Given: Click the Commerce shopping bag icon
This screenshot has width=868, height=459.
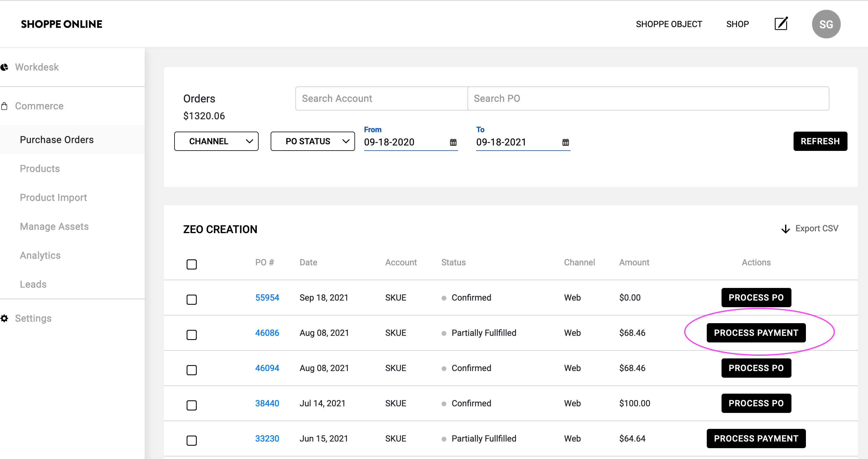Looking at the screenshot, I should [5, 106].
